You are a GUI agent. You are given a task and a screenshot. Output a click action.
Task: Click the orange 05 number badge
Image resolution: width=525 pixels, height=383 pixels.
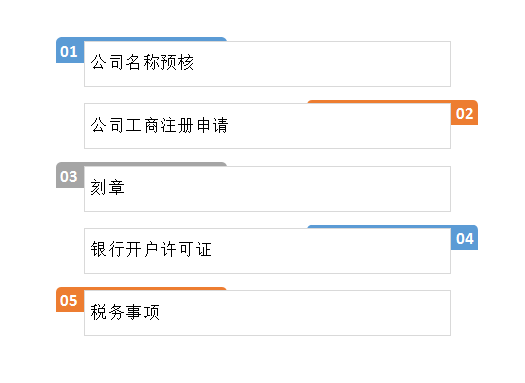(x=70, y=301)
